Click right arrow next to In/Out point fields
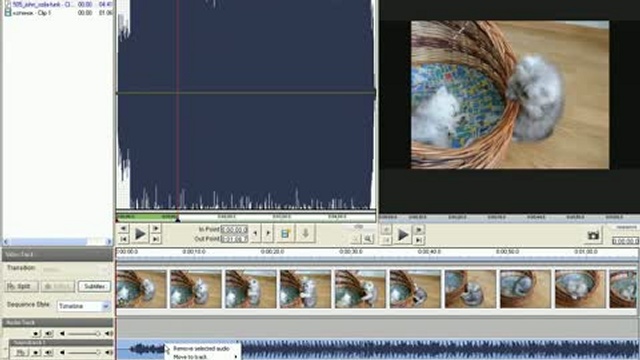Viewport: 640px width, 360px height. pyautogui.click(x=268, y=233)
